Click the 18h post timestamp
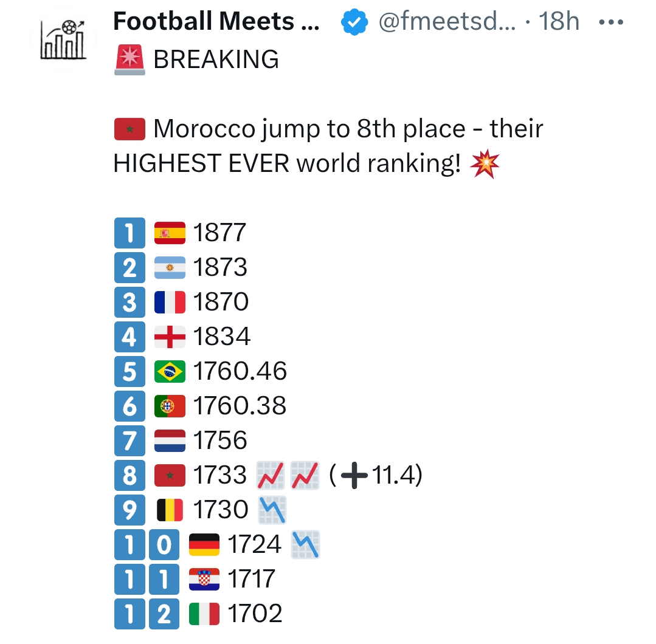This screenshot has width=656, height=644. click(x=559, y=23)
